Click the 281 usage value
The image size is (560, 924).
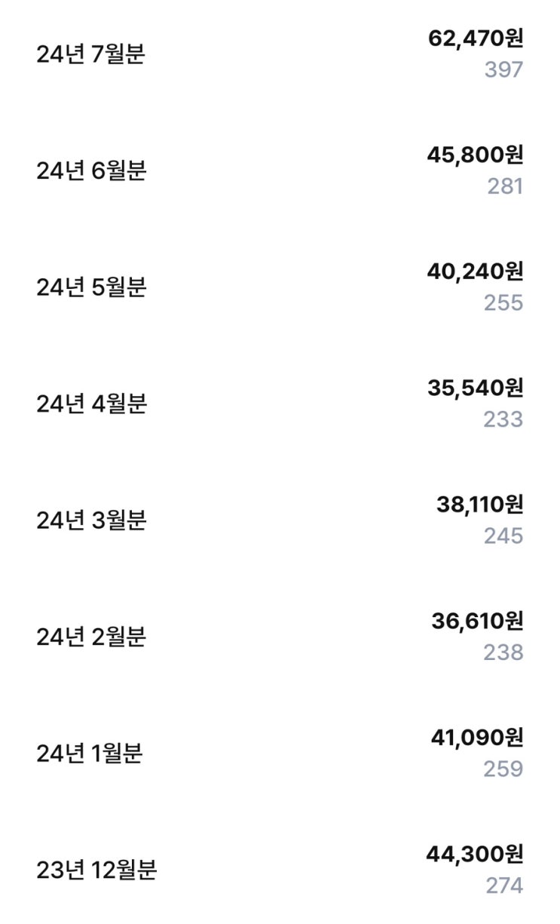tap(505, 186)
